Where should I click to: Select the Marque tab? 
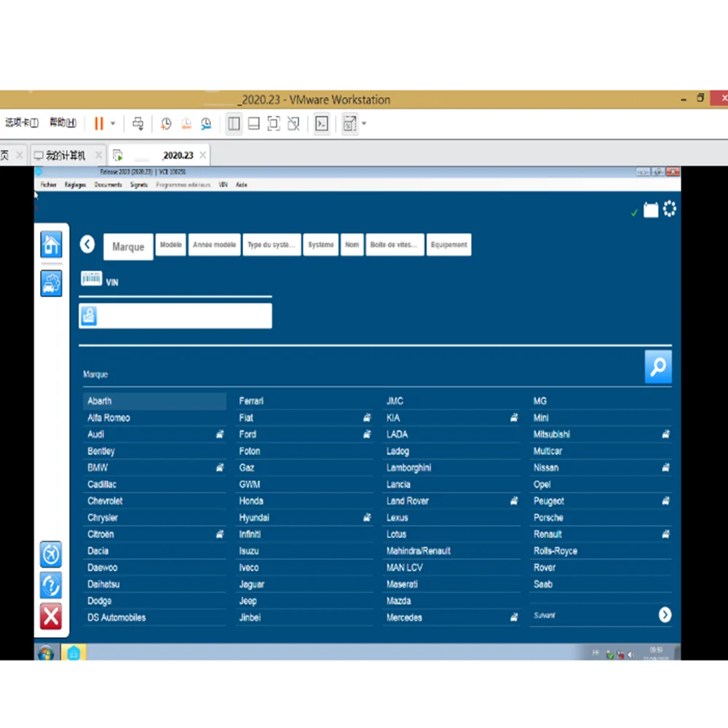point(128,247)
